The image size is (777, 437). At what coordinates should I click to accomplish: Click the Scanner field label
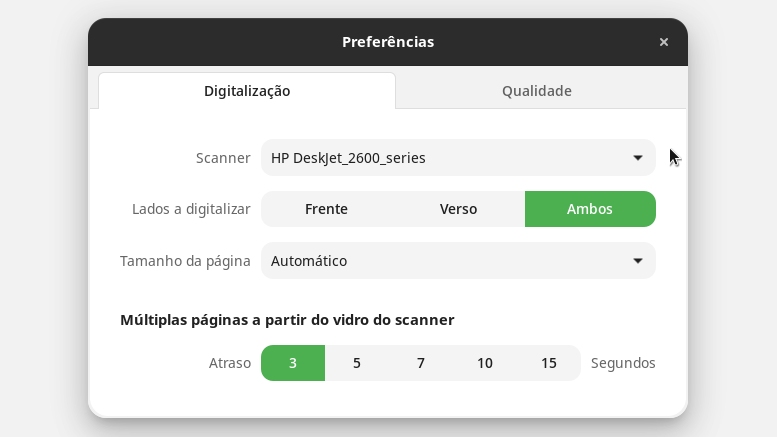223,158
